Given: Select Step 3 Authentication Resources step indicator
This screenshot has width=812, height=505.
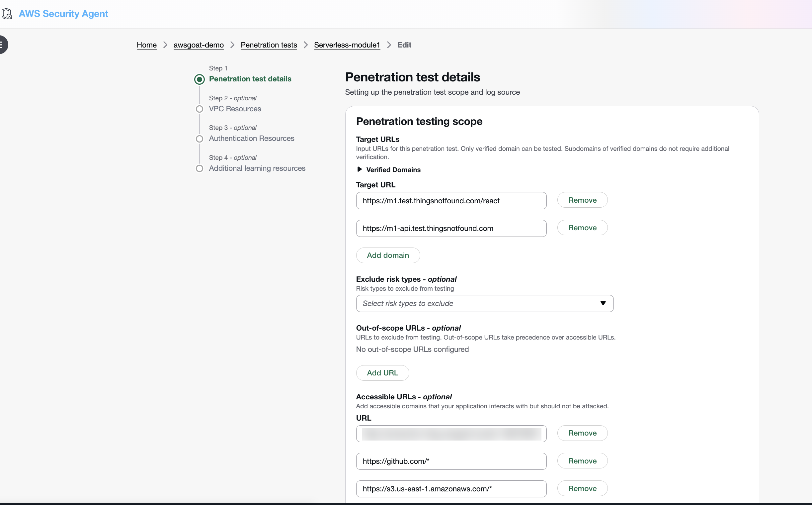Looking at the screenshot, I should [x=199, y=139].
